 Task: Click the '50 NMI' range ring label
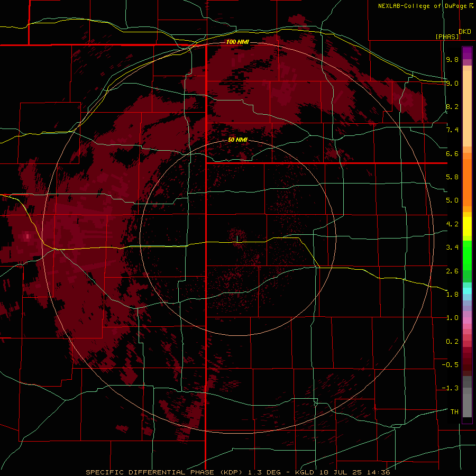pyautogui.click(x=237, y=140)
